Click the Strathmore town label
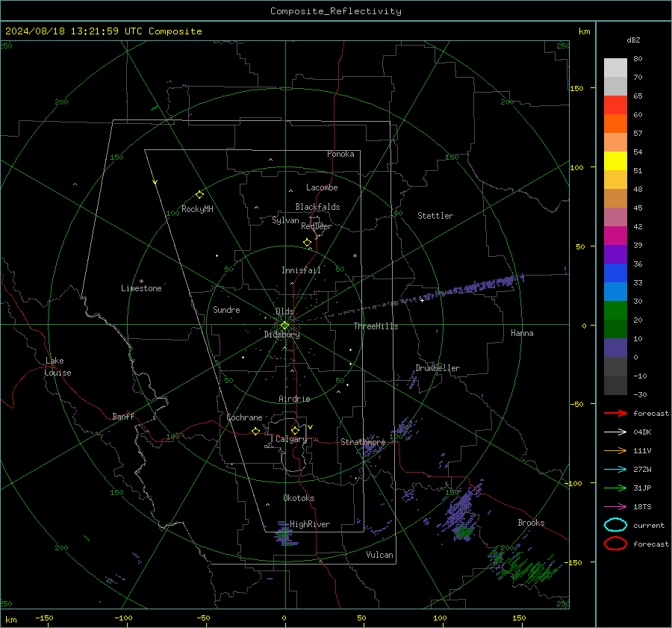Viewport: 672px width, 628px height. (363, 441)
